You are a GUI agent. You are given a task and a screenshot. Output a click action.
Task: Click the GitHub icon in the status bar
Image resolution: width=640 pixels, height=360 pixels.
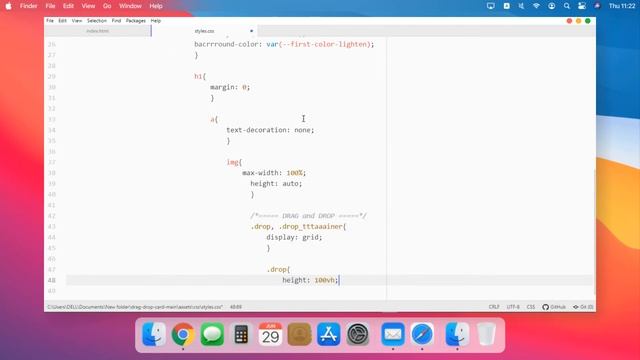(x=554, y=307)
